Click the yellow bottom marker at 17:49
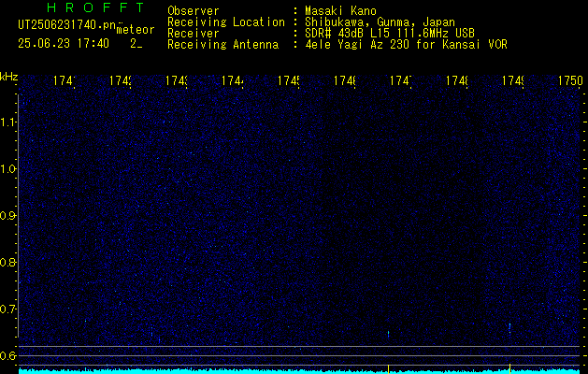This screenshot has width=588, height=374. (509, 368)
